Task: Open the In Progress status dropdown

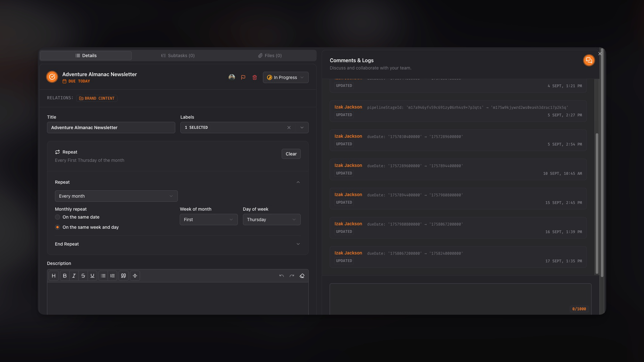Action: (x=285, y=77)
